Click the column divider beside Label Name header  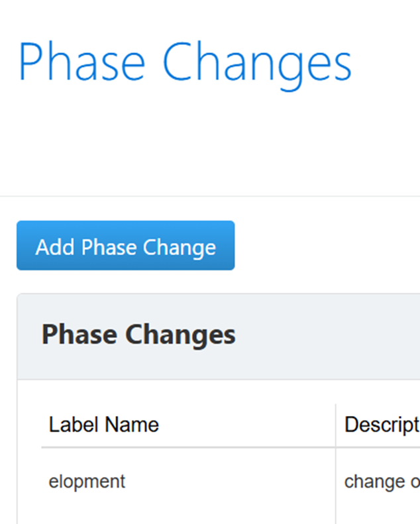[335, 425]
